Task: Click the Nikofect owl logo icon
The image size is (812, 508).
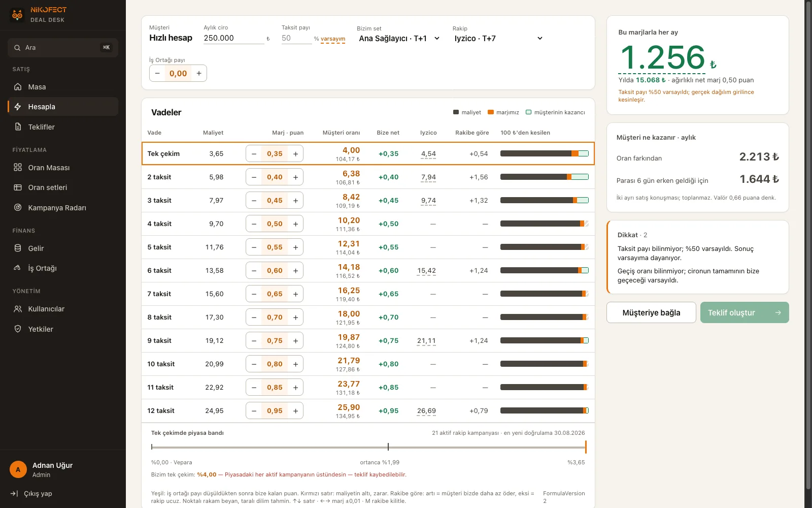Action: [17, 15]
